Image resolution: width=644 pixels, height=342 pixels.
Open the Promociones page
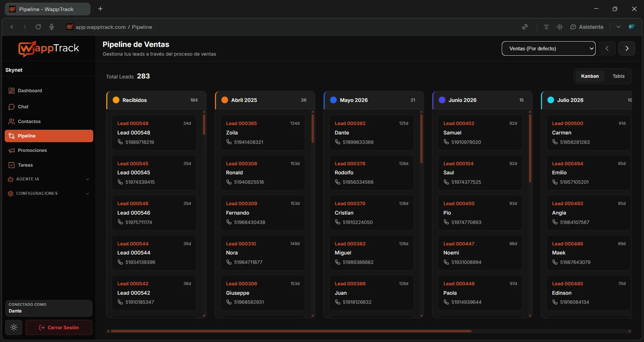[49, 150]
